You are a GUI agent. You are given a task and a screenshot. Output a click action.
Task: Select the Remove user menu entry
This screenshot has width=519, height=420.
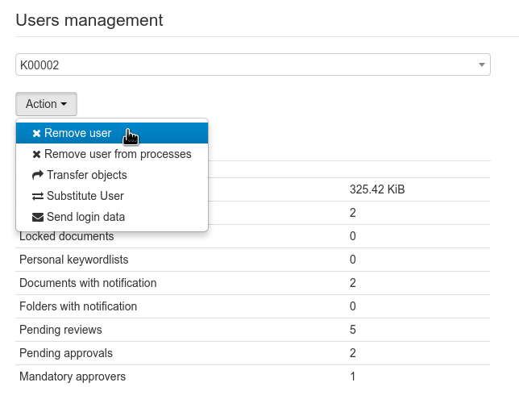[x=78, y=134]
